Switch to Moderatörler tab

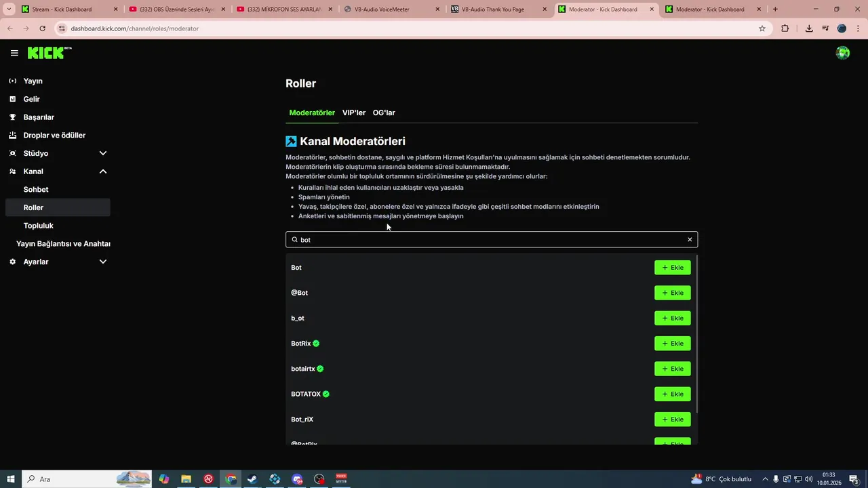tap(312, 113)
